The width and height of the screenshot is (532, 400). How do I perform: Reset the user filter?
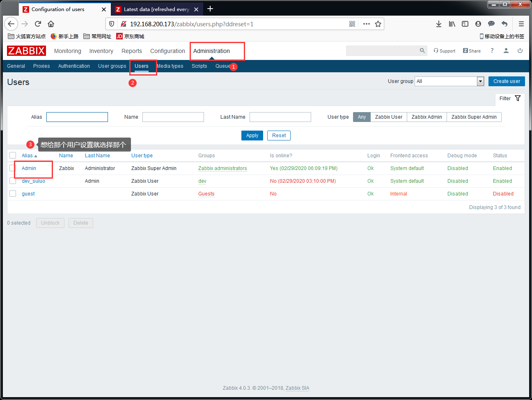click(279, 136)
